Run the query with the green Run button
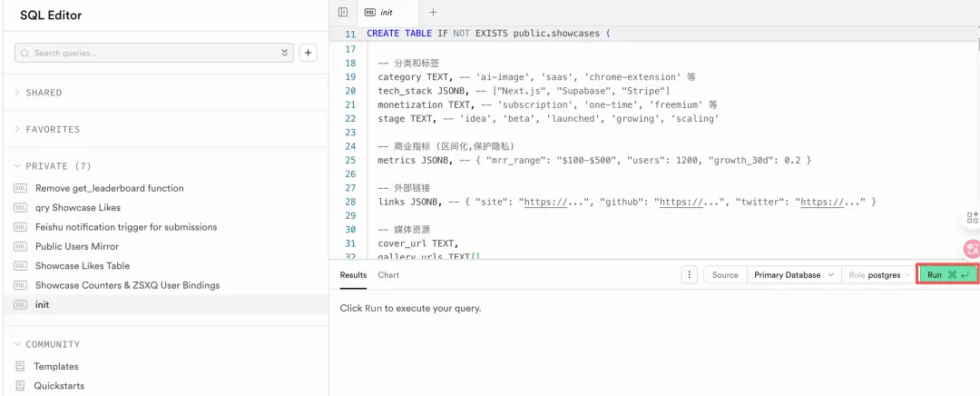 947,274
